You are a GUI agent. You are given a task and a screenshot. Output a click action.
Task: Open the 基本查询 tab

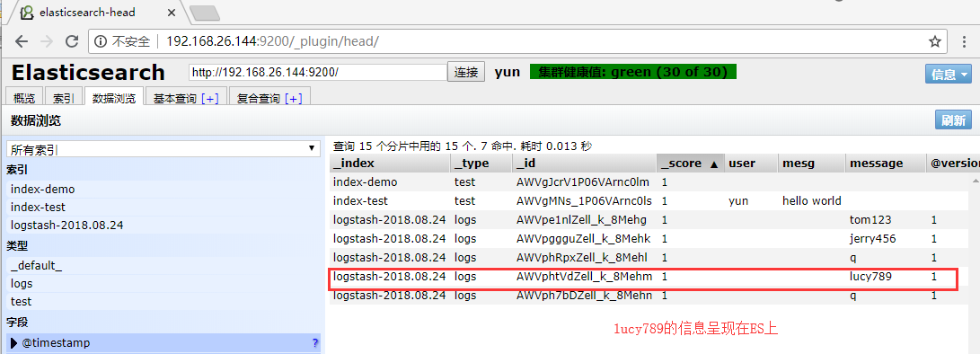(x=175, y=98)
